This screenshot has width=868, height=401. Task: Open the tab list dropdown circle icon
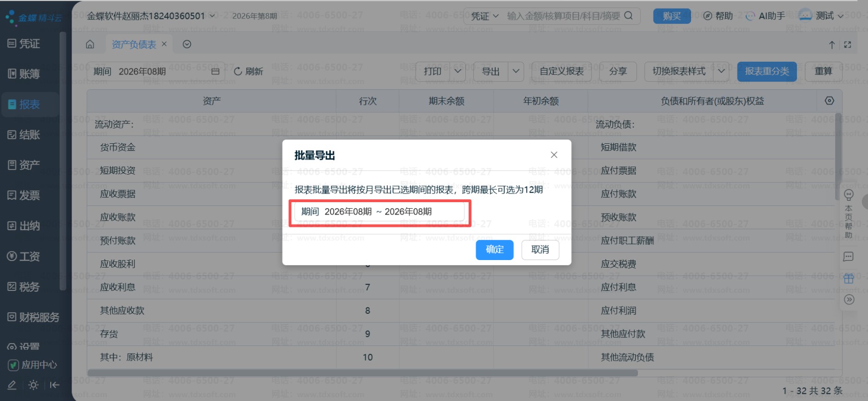pyautogui.click(x=187, y=44)
